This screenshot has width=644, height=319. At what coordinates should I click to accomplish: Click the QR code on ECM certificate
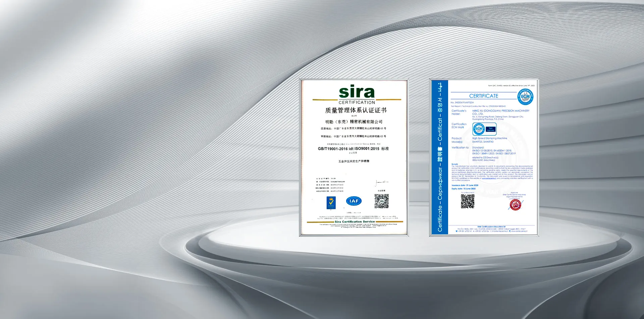tap(467, 201)
